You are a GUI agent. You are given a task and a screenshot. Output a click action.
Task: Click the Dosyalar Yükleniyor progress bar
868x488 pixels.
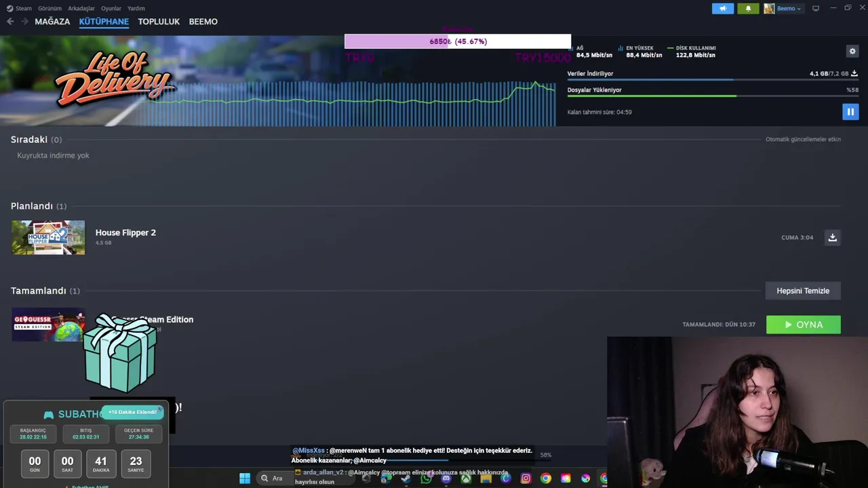[713, 96]
